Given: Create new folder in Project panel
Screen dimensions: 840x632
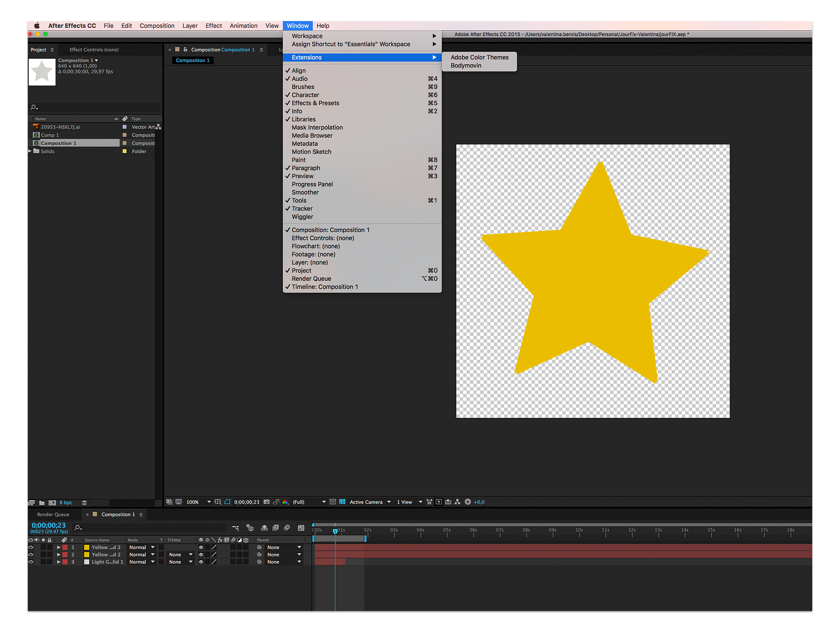Looking at the screenshot, I should tap(42, 503).
